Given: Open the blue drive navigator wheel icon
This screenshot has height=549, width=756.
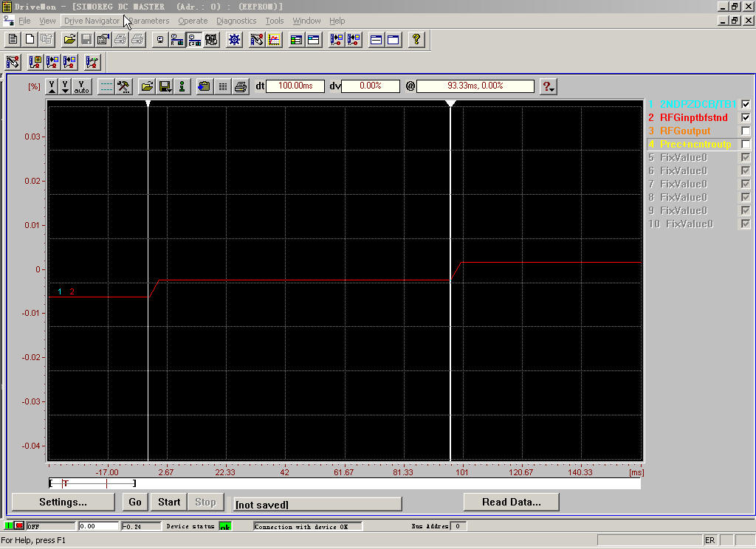Looking at the screenshot, I should pos(234,40).
